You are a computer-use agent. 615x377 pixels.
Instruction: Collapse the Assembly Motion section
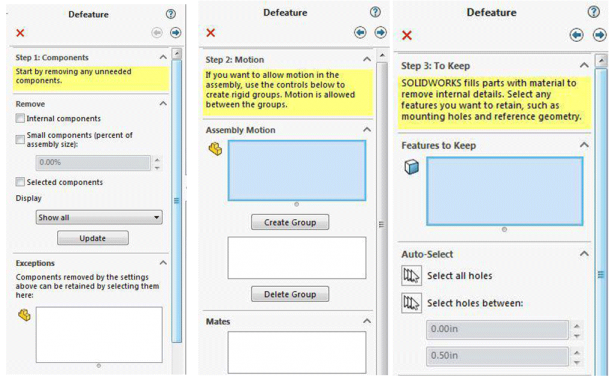(x=367, y=129)
